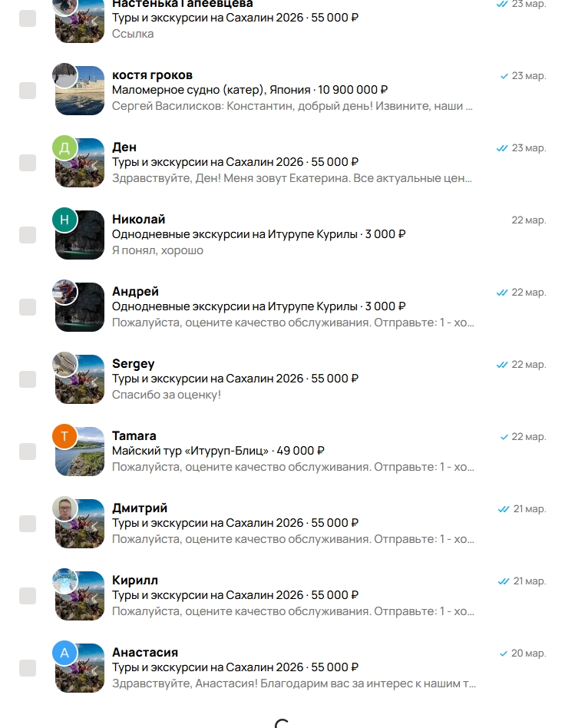This screenshot has width=565, height=728.
Task: Click the double-check read mark on Sergey's chat
Action: 502,365
